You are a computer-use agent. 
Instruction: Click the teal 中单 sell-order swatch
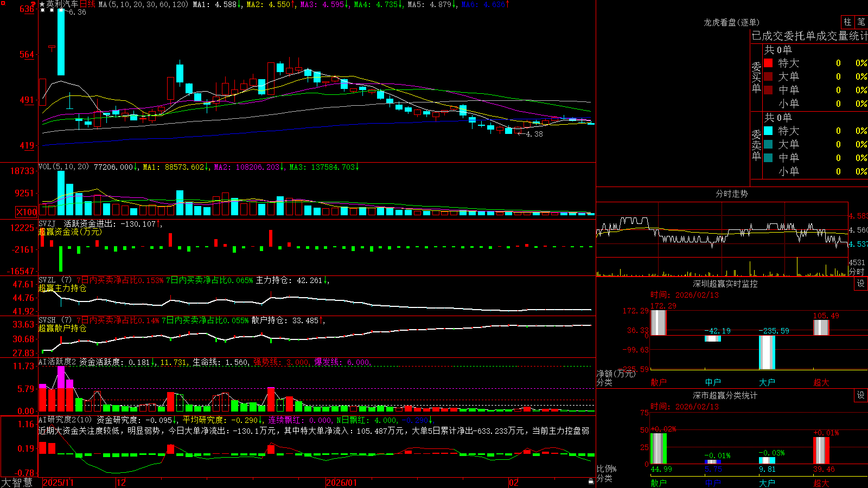[768, 158]
